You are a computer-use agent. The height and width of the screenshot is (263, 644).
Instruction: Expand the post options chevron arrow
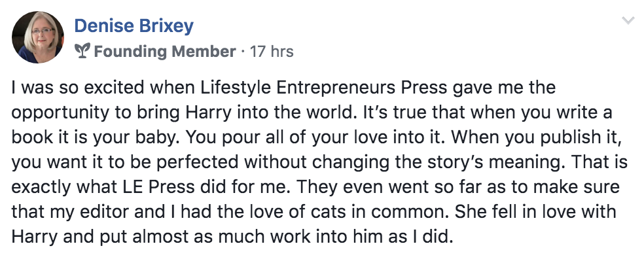pos(628,20)
